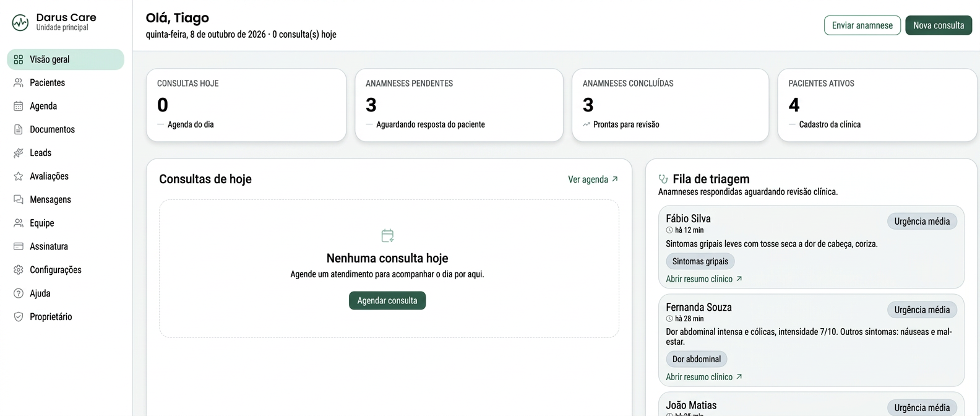Go to the Equipe page
The width and height of the screenshot is (980, 416).
pyautogui.click(x=66, y=223)
